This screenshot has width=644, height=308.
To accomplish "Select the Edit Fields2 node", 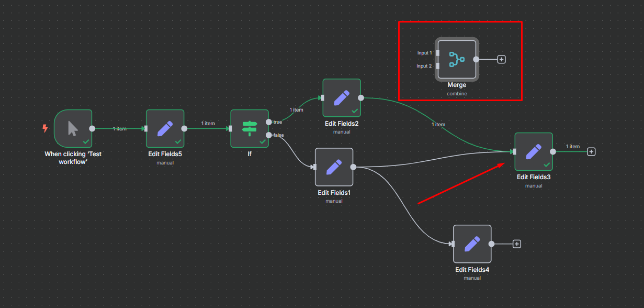I will (x=342, y=98).
